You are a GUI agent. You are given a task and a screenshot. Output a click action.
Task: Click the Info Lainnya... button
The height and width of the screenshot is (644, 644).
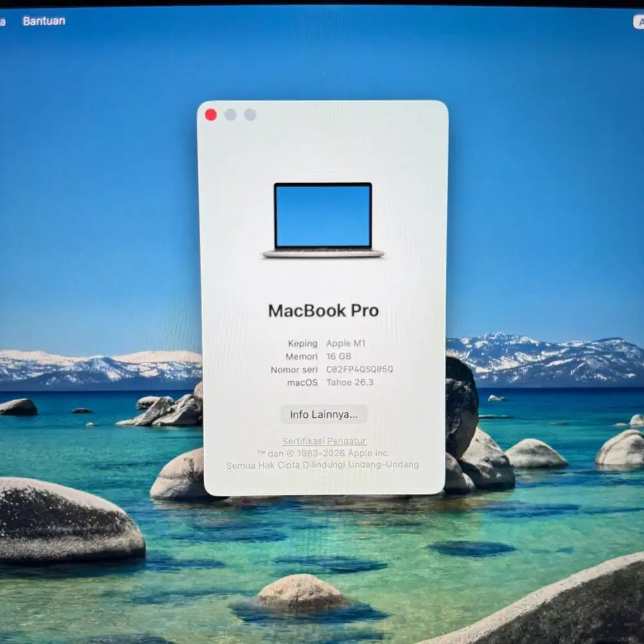coord(324,414)
